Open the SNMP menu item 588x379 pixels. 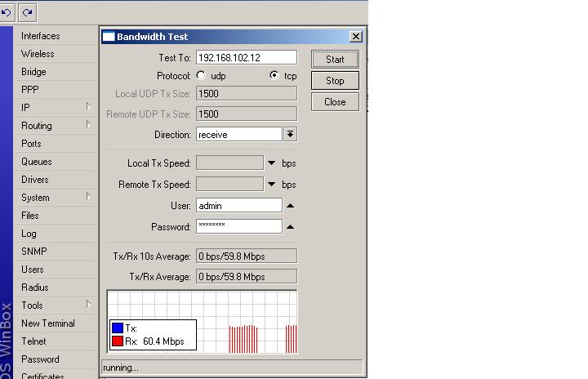[56, 252]
